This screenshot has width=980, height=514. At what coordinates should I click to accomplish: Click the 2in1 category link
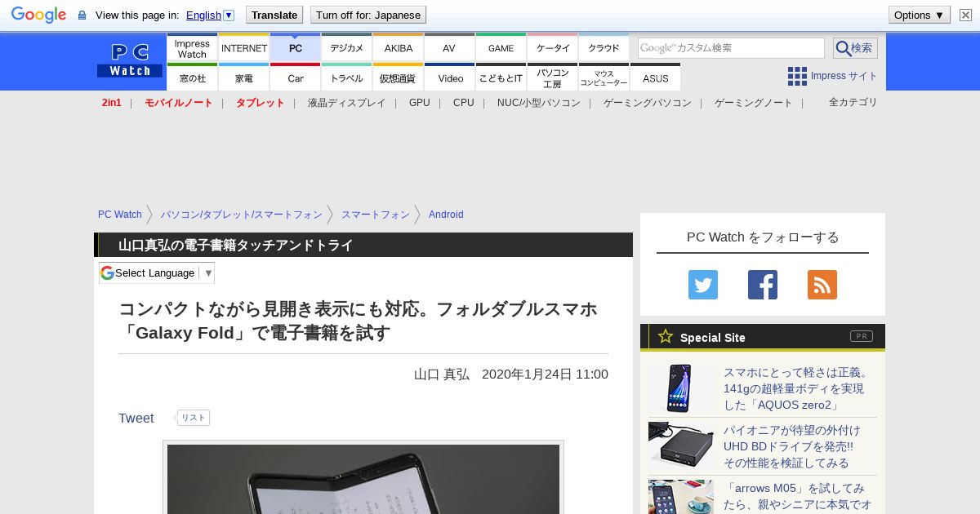(x=112, y=103)
